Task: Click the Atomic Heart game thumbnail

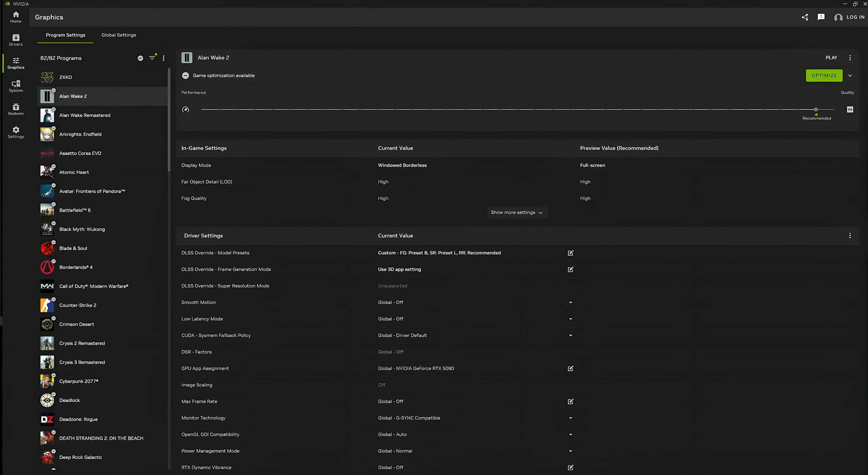Action: [x=47, y=172]
